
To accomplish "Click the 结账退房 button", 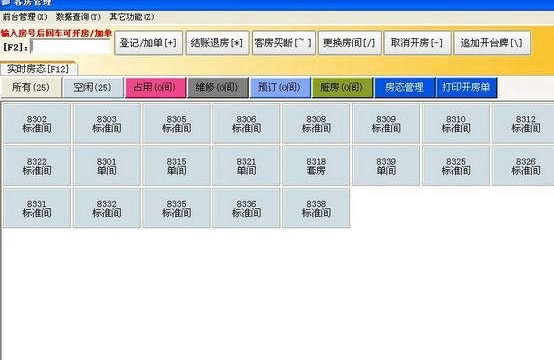I will click(x=217, y=43).
